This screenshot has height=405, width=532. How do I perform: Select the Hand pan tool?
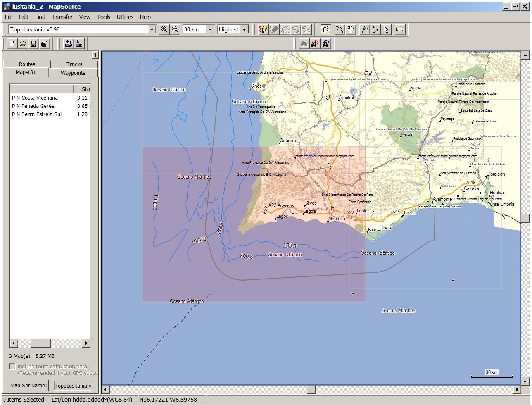(x=350, y=29)
